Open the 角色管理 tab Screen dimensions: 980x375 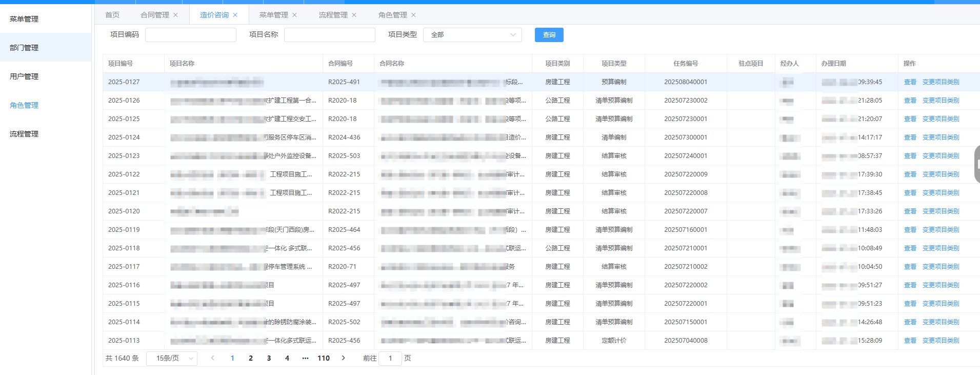pyautogui.click(x=393, y=15)
